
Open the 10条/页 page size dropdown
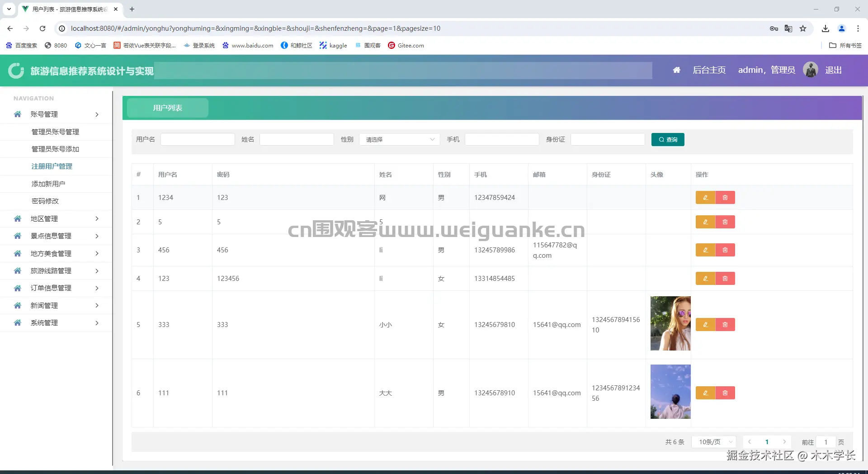pos(714,442)
